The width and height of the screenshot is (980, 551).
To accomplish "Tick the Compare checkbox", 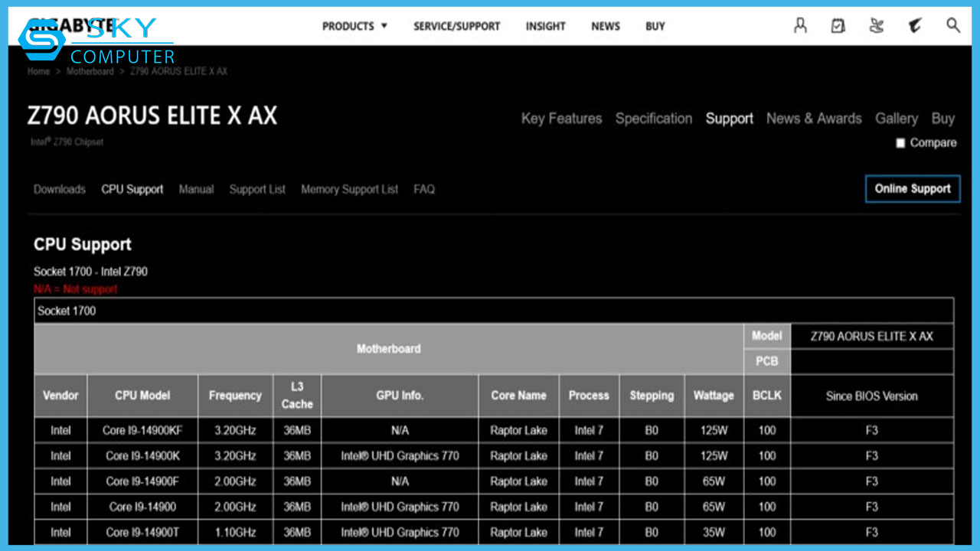I will click(900, 143).
